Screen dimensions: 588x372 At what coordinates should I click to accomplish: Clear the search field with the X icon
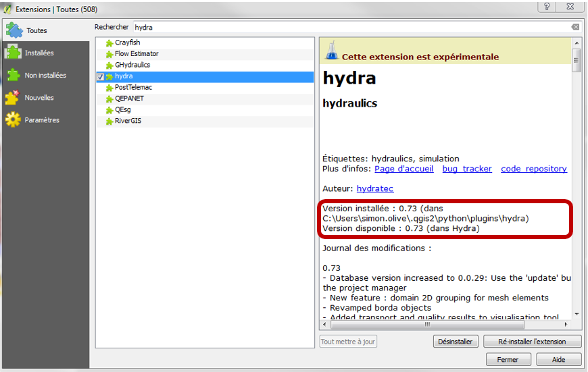pos(575,27)
